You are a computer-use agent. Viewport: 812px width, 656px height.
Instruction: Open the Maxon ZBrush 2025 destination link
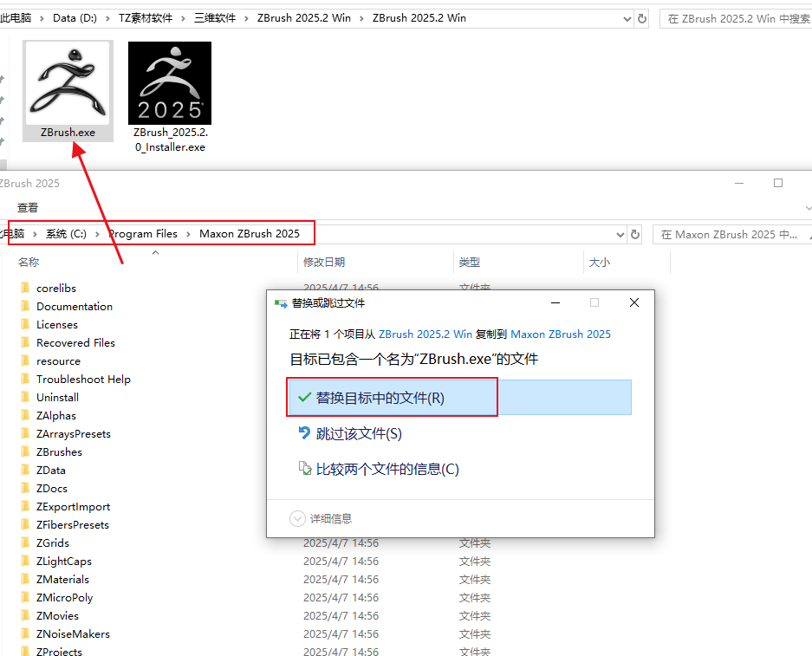[x=561, y=334]
